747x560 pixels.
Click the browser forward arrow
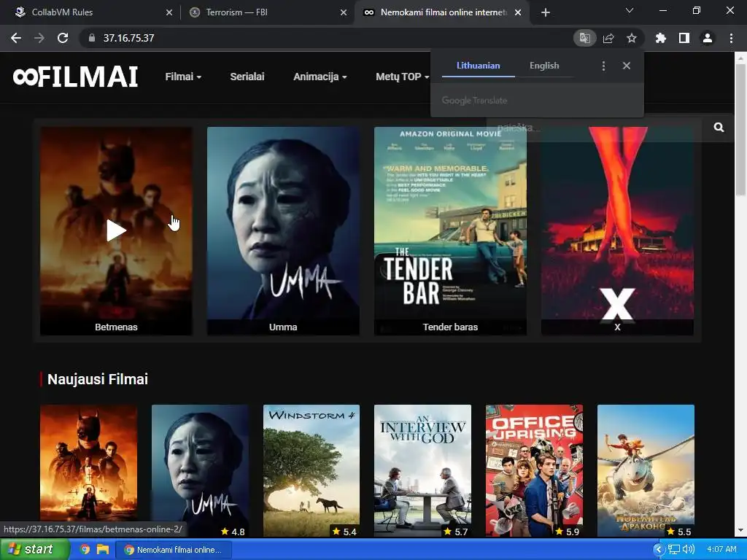click(x=39, y=38)
